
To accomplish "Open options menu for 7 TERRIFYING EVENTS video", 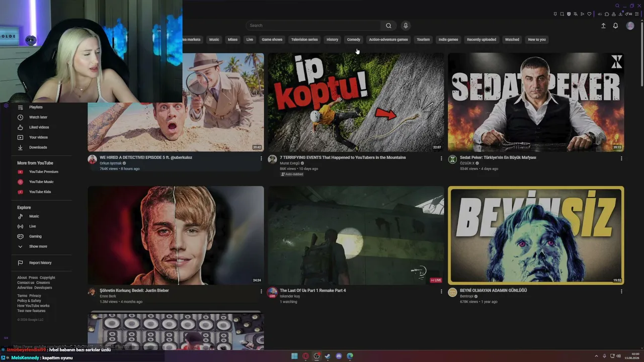I will 441,158.
